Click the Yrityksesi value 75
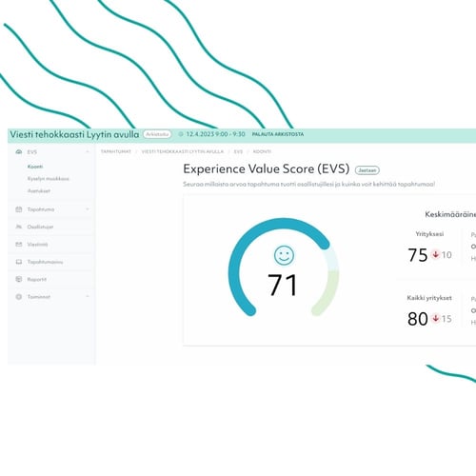Image resolution: width=476 pixels, height=476 pixels. (x=418, y=255)
